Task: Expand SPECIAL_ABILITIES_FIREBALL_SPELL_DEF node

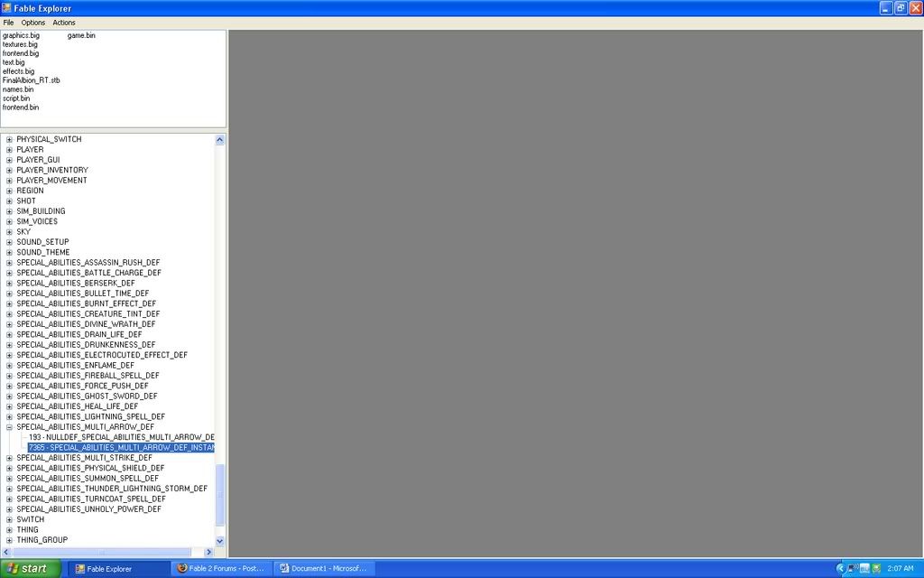Action: click(9, 376)
